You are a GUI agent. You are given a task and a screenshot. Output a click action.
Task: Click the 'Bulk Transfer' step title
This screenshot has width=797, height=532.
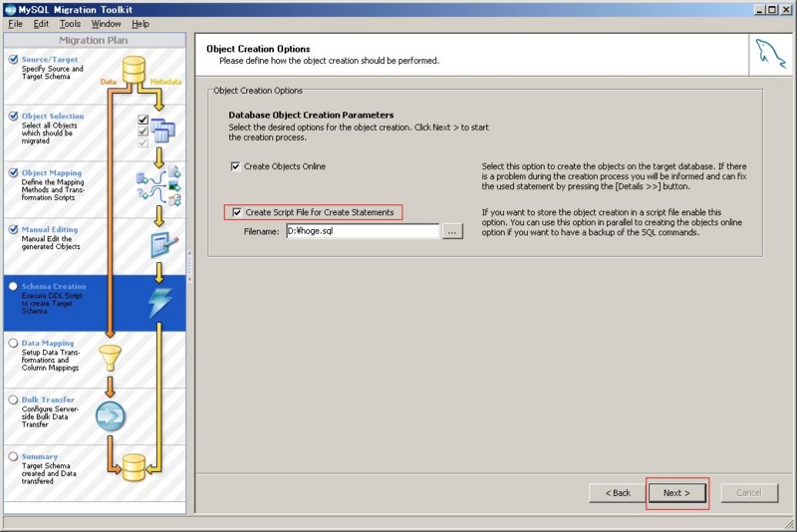pyautogui.click(x=48, y=399)
